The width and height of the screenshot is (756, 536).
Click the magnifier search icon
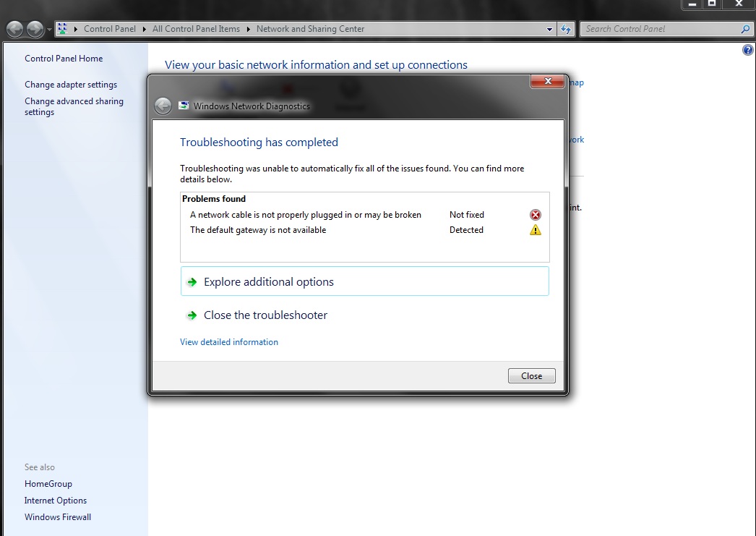[745, 30]
